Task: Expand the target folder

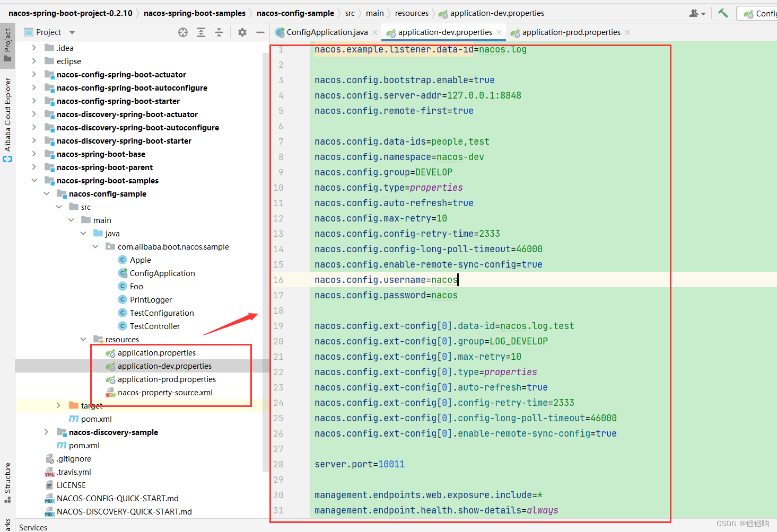Action: point(58,405)
